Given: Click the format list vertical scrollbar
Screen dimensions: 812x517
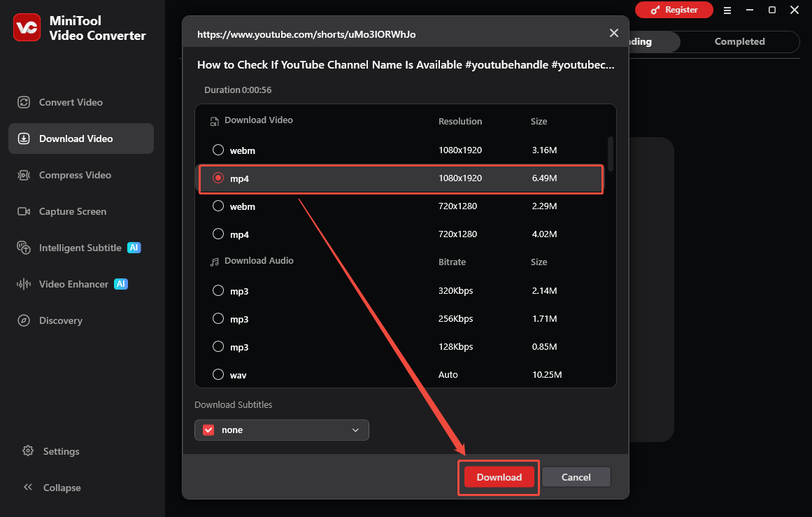Looking at the screenshot, I should point(611,154).
